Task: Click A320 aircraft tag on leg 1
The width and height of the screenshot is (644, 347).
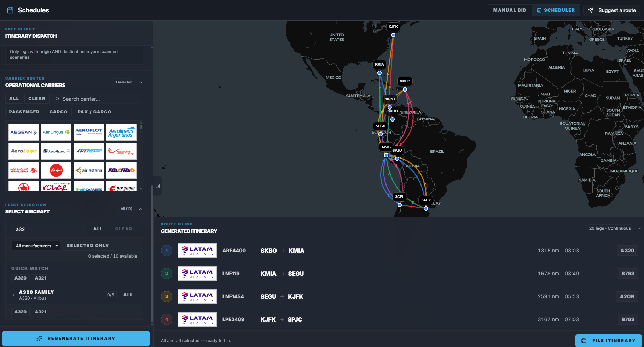Action: 627,251
